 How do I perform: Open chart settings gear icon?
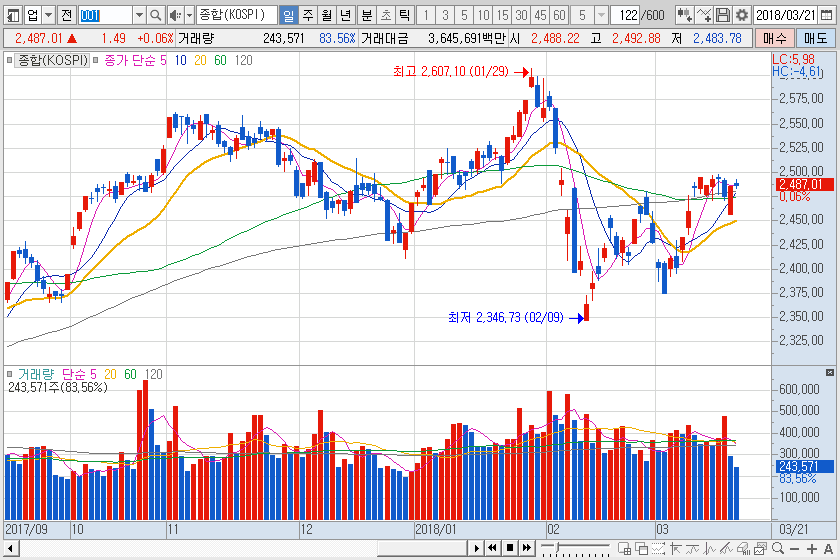pyautogui.click(x=741, y=15)
